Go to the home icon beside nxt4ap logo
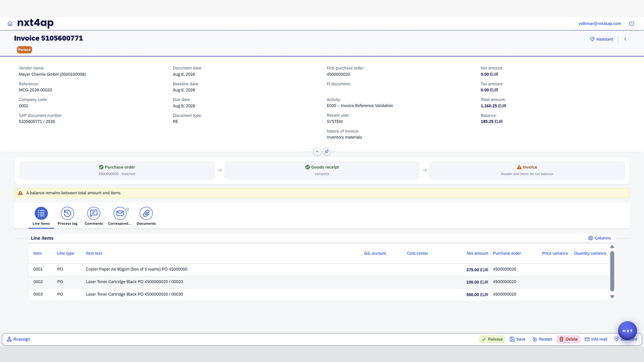This screenshot has width=644, height=362. coord(10,24)
